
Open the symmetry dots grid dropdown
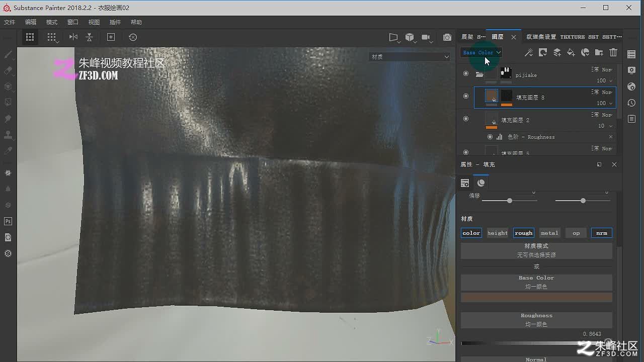(52, 37)
